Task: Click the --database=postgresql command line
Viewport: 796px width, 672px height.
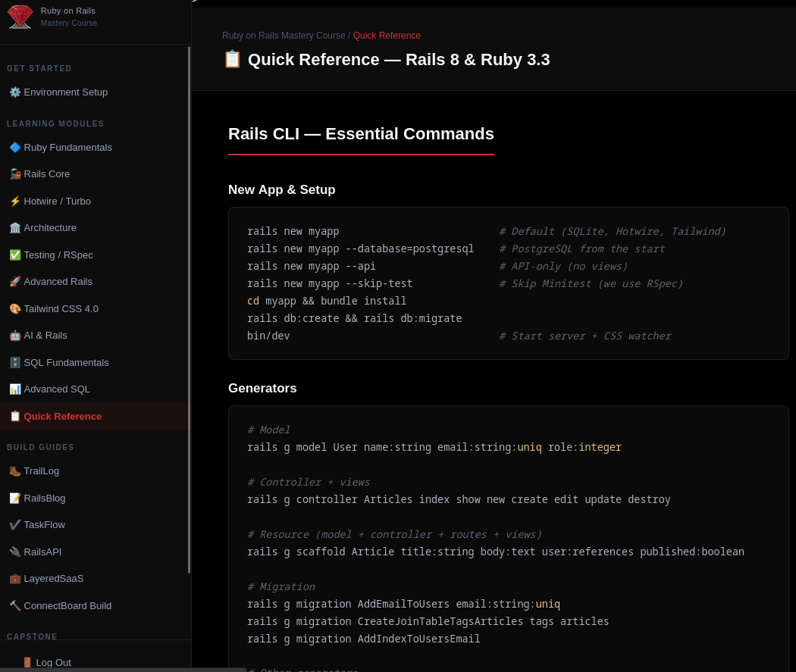Action: [360, 249]
